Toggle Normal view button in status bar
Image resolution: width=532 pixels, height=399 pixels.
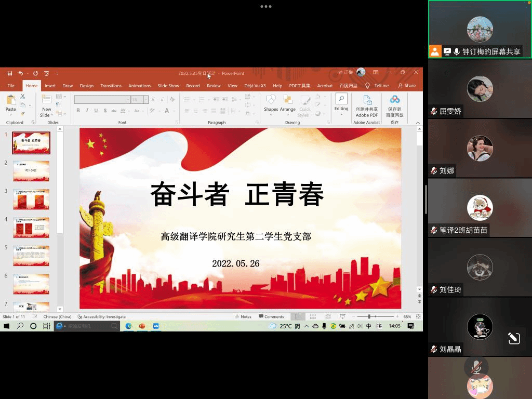coord(298,316)
